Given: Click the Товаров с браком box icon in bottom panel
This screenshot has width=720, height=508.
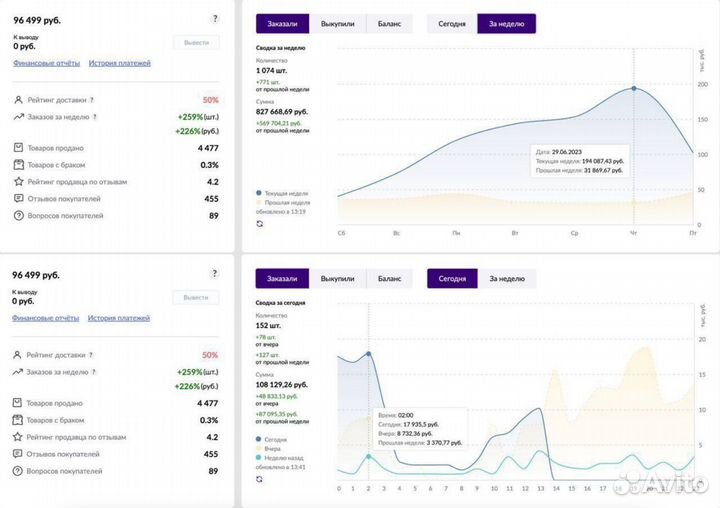Looking at the screenshot, I should pyautogui.click(x=19, y=420).
